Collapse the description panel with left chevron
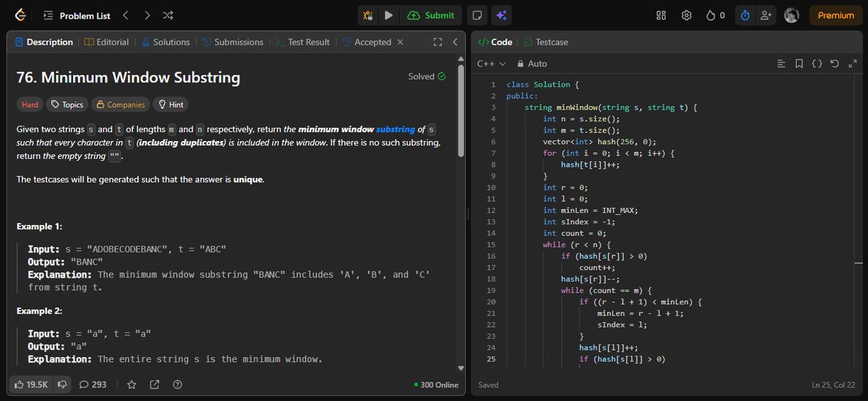This screenshot has height=401, width=868. 454,42
